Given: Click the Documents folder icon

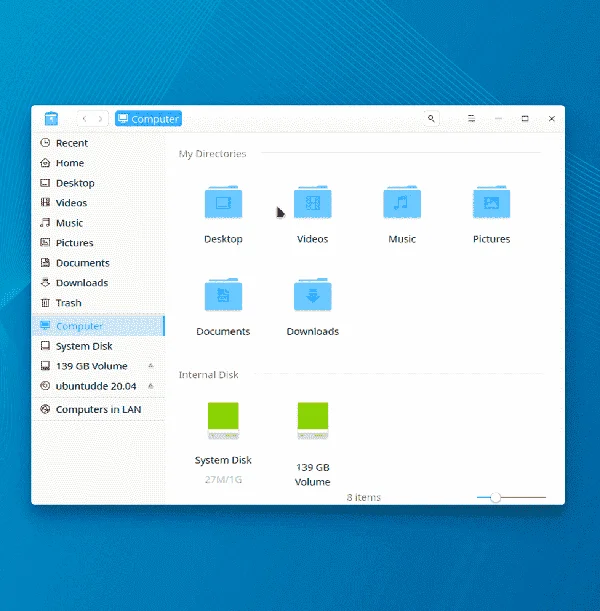Looking at the screenshot, I should click(223, 295).
